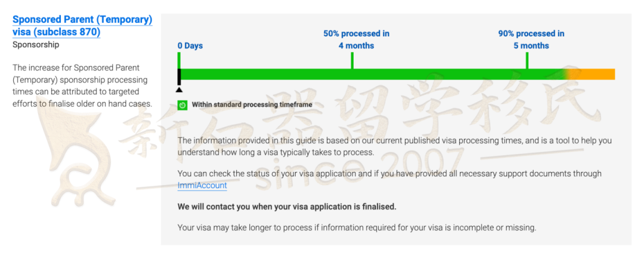Click the 90% processed in 5 months marker

pyautogui.click(x=531, y=39)
